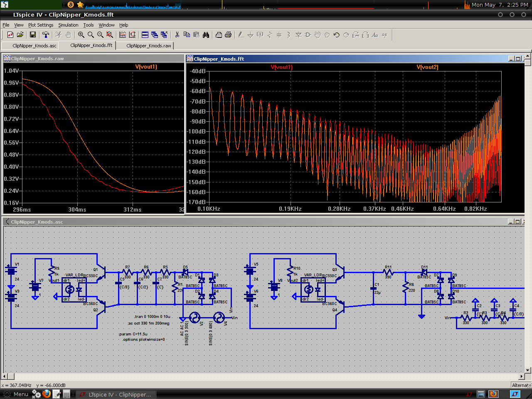Select the Label Net tool

coord(260,35)
